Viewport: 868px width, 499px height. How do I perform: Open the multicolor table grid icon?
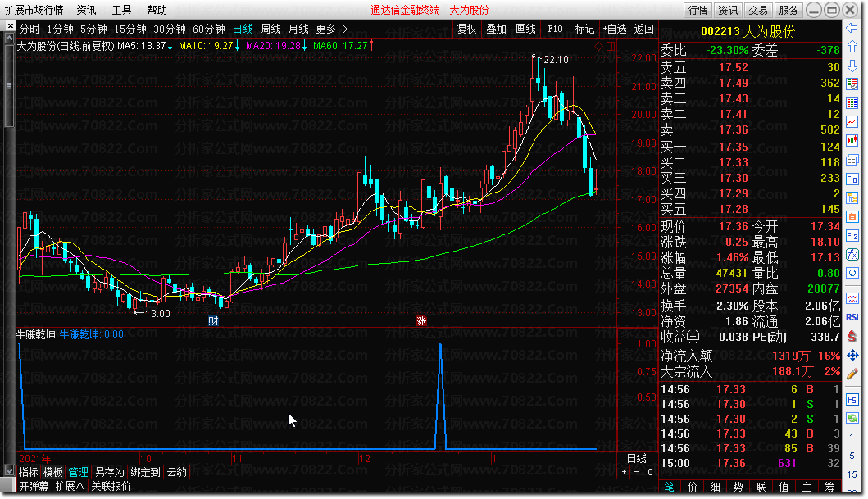852,103
